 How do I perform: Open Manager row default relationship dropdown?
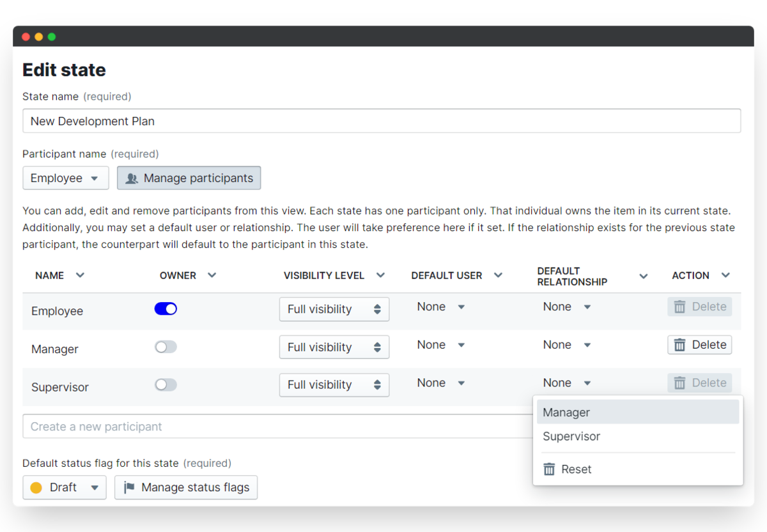pyautogui.click(x=567, y=345)
